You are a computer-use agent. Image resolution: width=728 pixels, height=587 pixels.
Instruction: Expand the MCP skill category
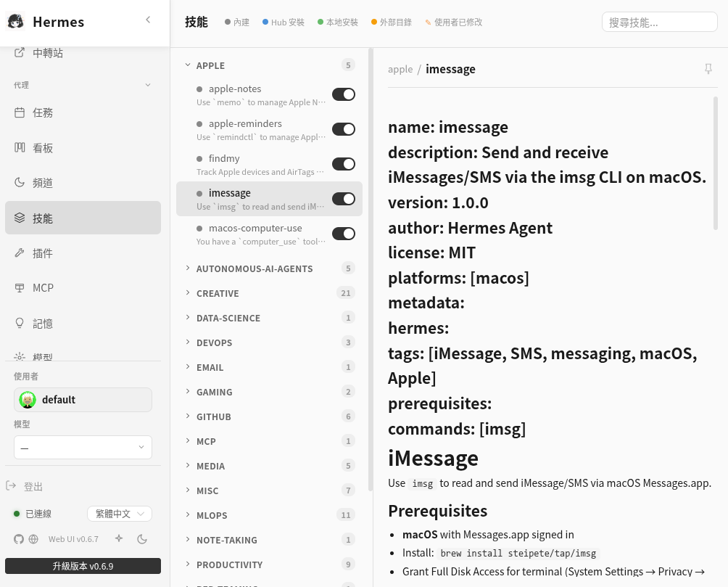(269, 441)
